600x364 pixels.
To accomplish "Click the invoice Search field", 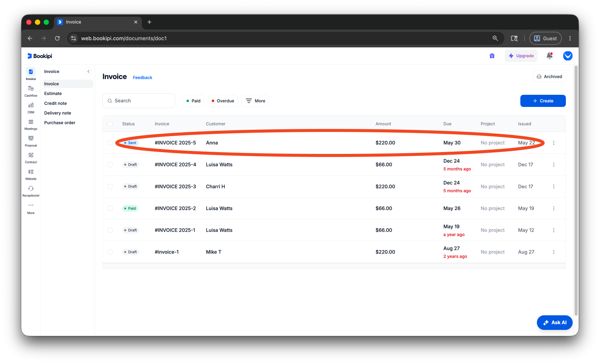I will (x=139, y=101).
